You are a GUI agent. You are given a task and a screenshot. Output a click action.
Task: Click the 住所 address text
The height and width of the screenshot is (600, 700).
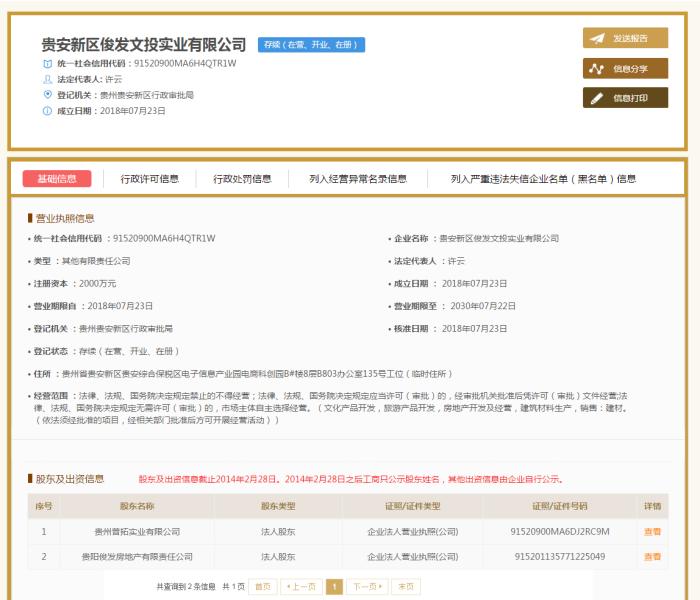257,374
